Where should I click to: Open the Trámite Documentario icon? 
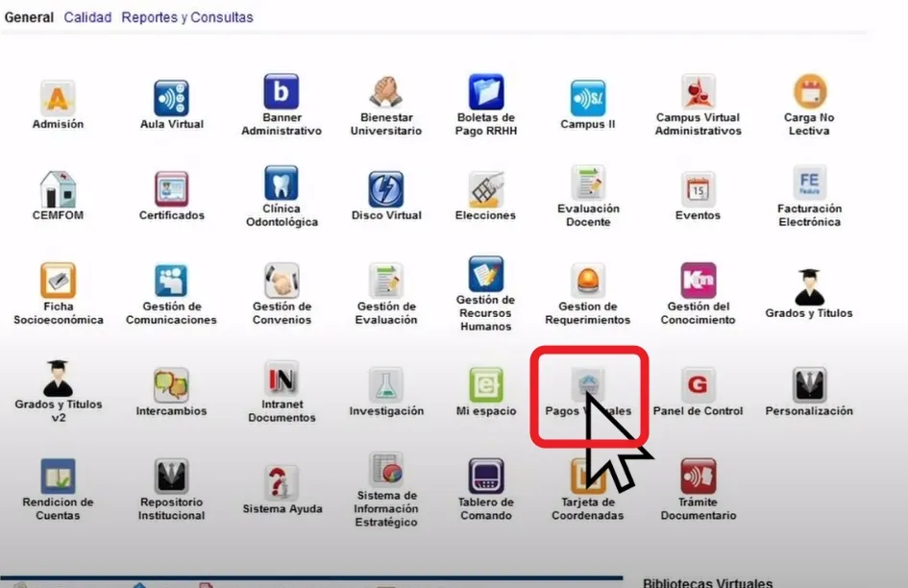[x=698, y=477]
